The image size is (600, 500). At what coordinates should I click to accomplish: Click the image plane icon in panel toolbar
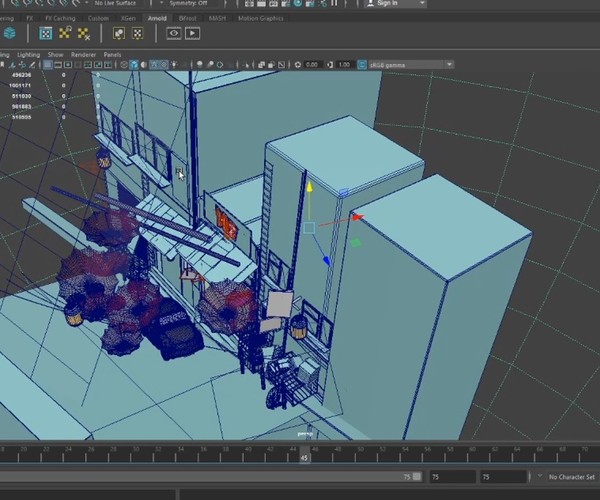coord(12,65)
